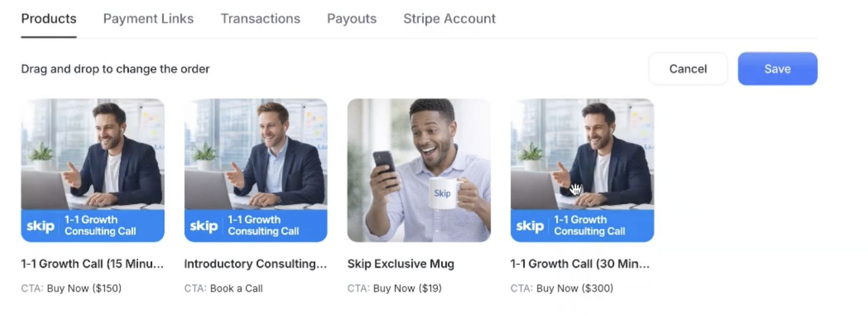
Task: Open the Payment Links tab
Action: [x=149, y=19]
